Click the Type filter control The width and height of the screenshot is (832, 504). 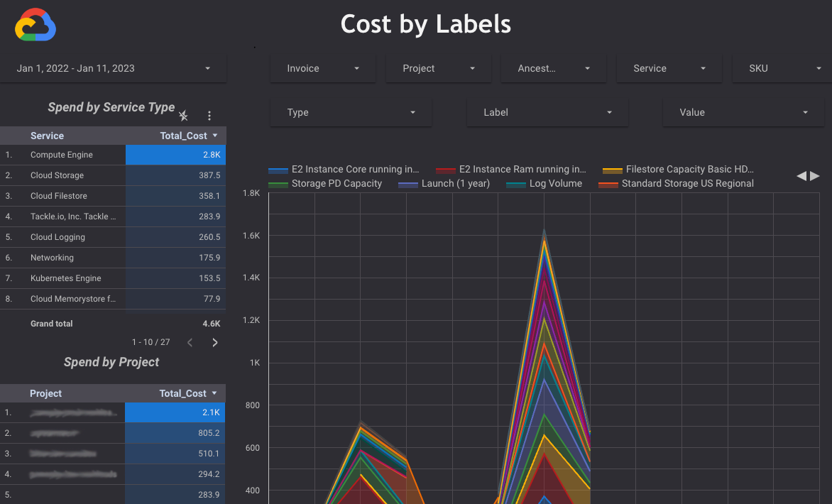tap(351, 112)
